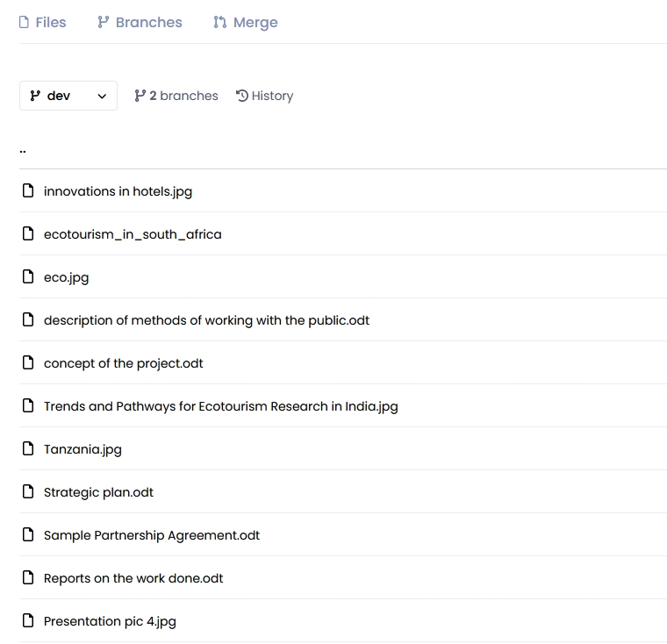
Task: Open the dev branch selector dropdown
Action: tap(68, 96)
